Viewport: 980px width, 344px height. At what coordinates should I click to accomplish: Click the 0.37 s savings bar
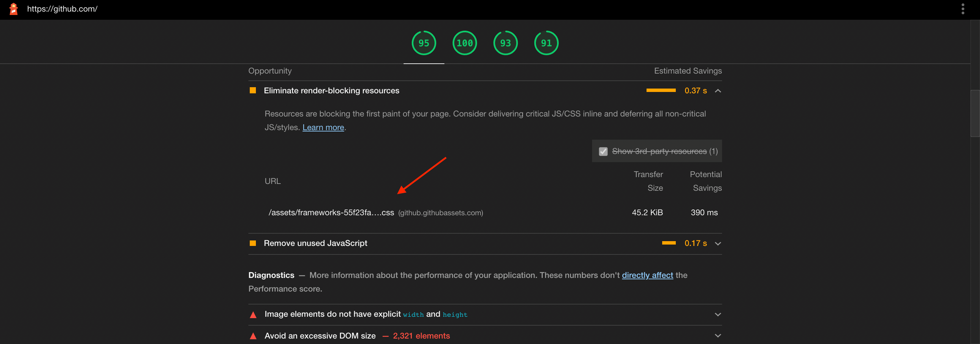click(661, 90)
